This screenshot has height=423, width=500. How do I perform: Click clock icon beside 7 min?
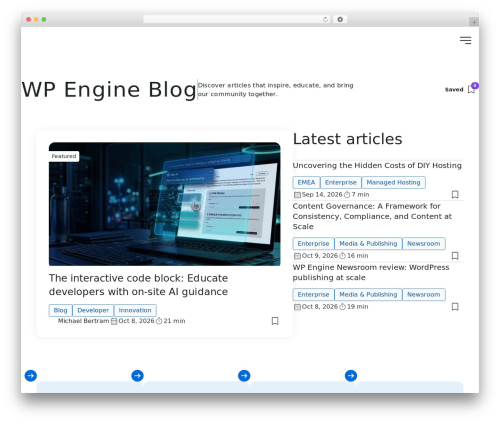point(347,195)
